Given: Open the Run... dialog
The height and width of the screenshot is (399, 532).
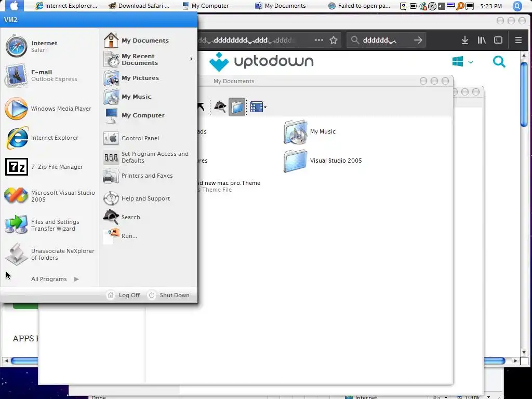Looking at the screenshot, I should pyautogui.click(x=148, y=236).
